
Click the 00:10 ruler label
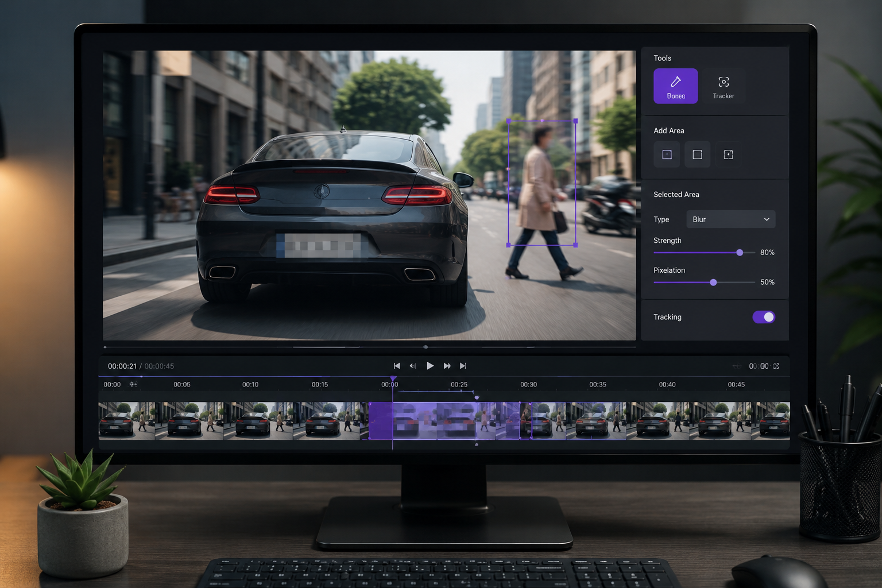pos(250,384)
